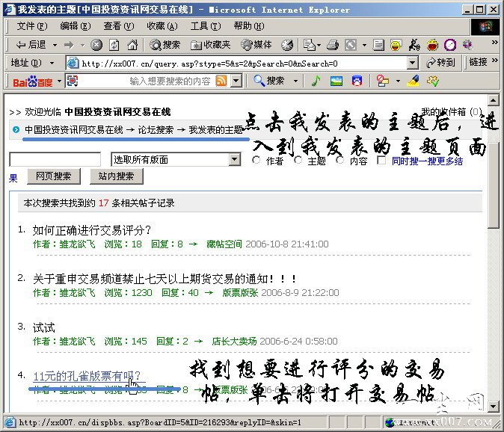Expand the 选取所有版面 dropdown
This screenshot has width=504, height=432.
point(234,159)
